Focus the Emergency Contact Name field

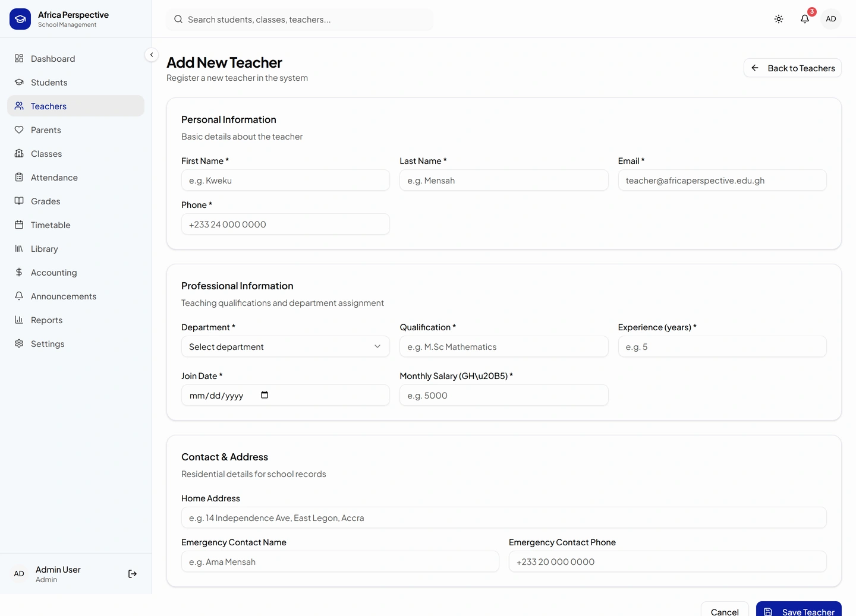[x=340, y=561]
